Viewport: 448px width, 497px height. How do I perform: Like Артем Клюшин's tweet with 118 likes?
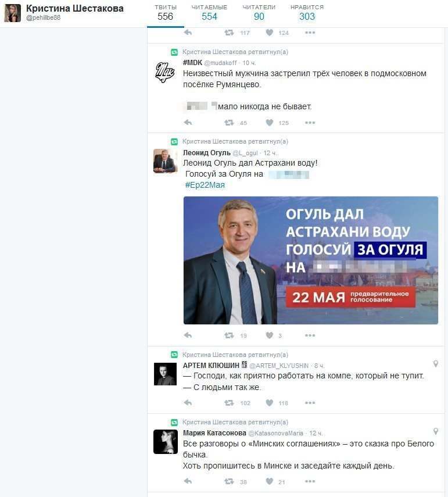click(x=269, y=403)
